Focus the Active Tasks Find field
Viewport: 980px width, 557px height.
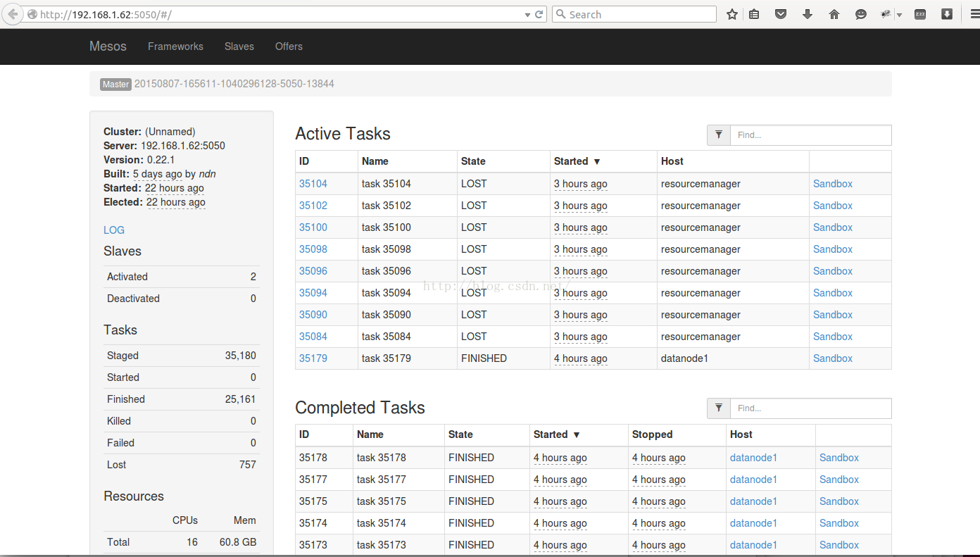(x=810, y=135)
